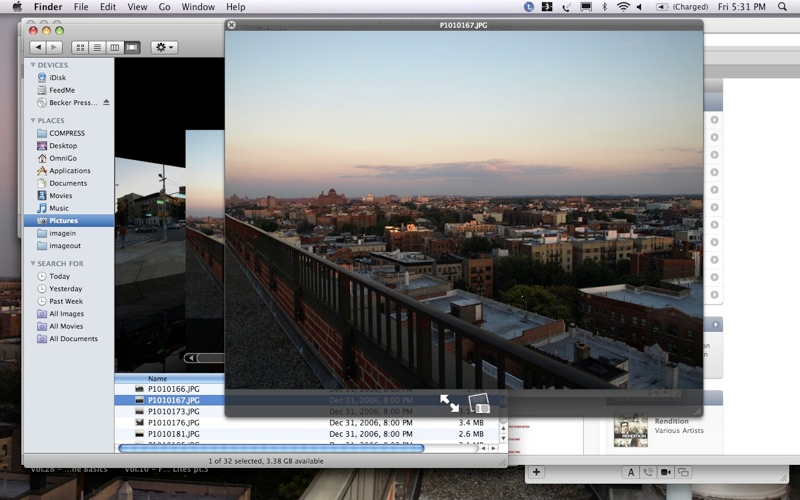The width and height of the screenshot is (800, 500).
Task: Switch Finder to column view
Action: [x=114, y=47]
